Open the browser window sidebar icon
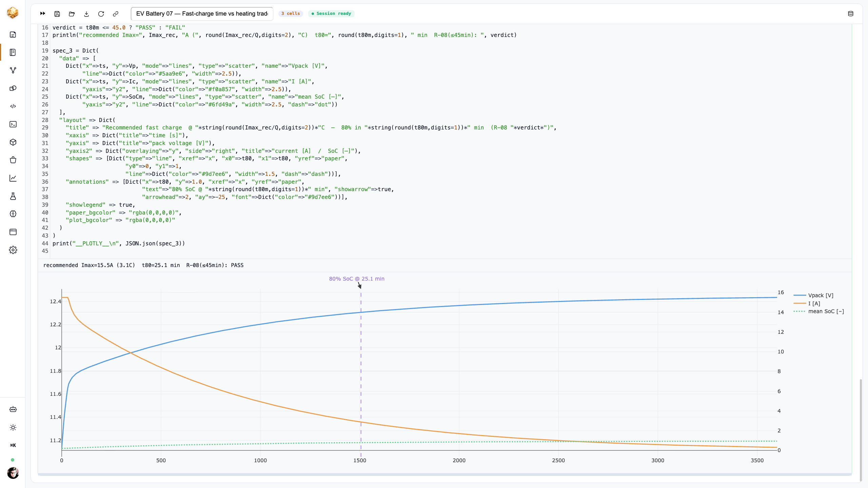This screenshot has height=488, width=868. click(x=13, y=232)
